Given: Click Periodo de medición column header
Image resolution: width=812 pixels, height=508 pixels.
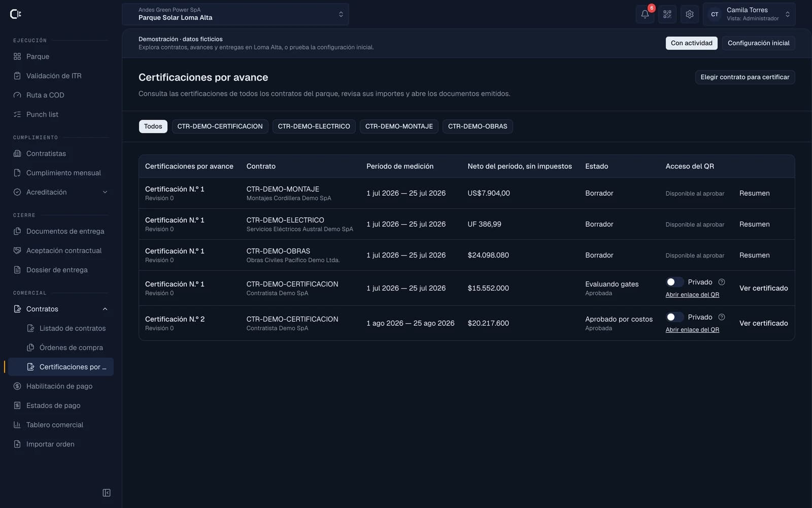Looking at the screenshot, I should point(400,166).
